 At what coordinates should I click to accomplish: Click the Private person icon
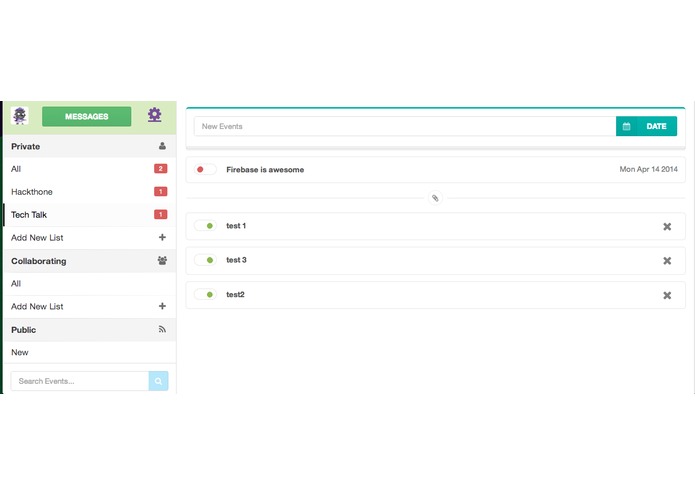(162, 146)
